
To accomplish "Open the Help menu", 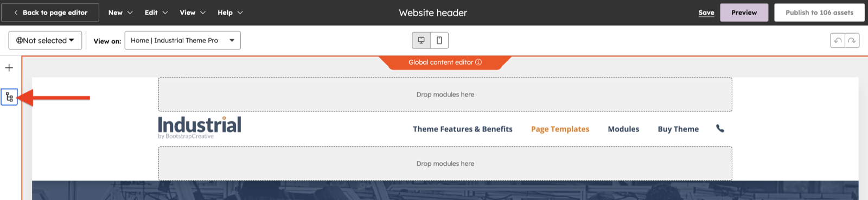I will (x=230, y=12).
